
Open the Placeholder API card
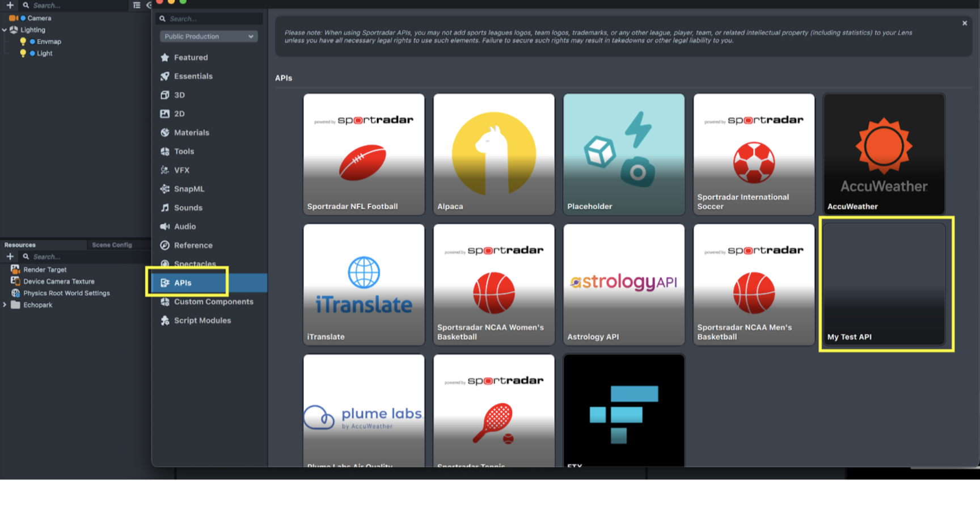(x=624, y=154)
